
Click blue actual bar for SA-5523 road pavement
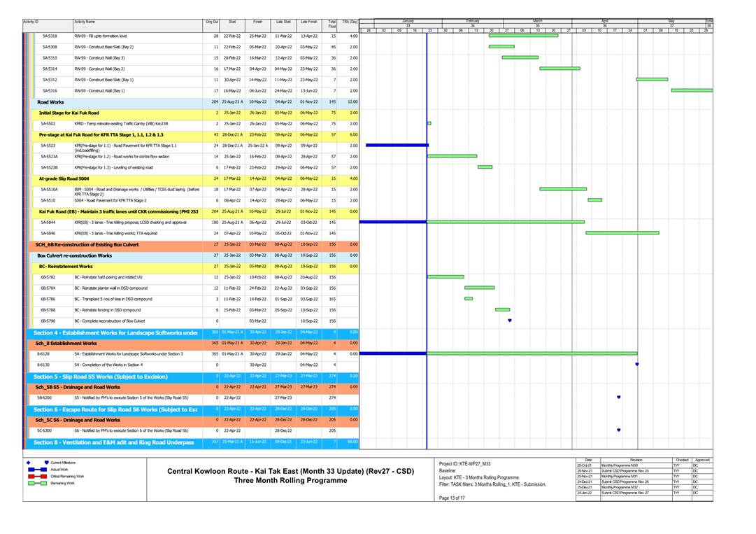pyautogui.click(x=397, y=145)
